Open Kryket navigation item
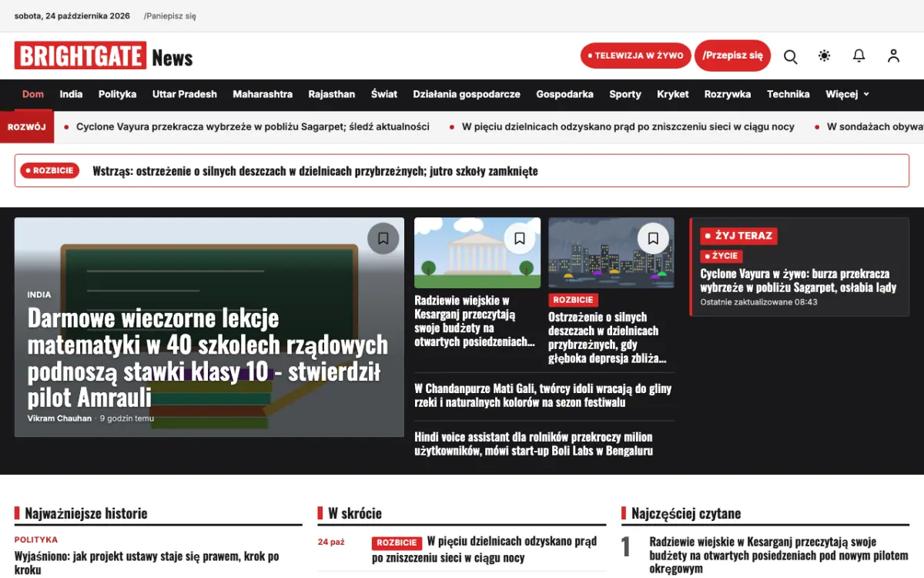Image resolution: width=924 pixels, height=578 pixels. pos(673,94)
